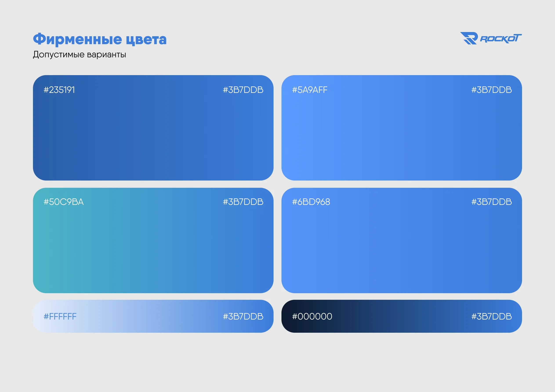
Task: Click #3B7DDB label in white gradient bar
Action: [243, 316]
